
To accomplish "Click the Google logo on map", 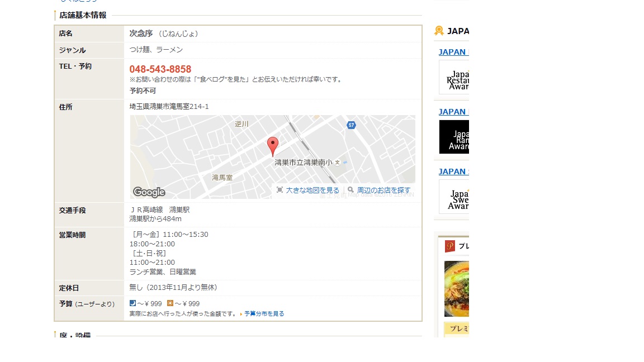I will 149,192.
